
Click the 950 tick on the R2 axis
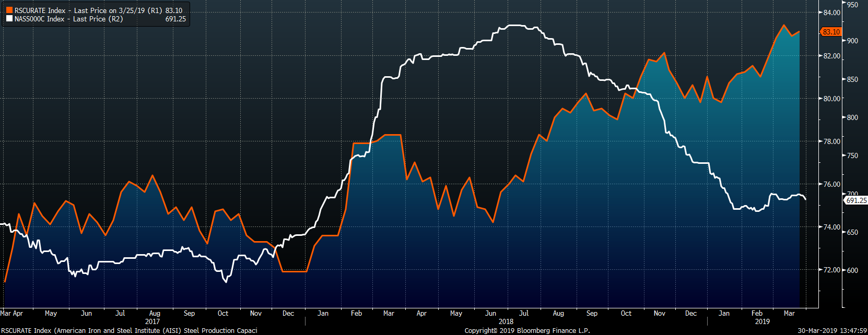(x=852, y=5)
